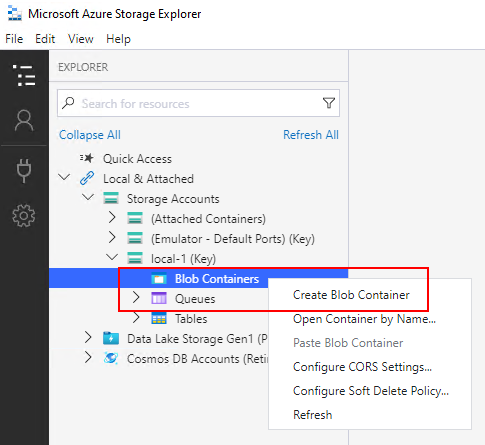Collapse the local-1 (Key) node
The height and width of the screenshot is (445, 485).
[112, 257]
